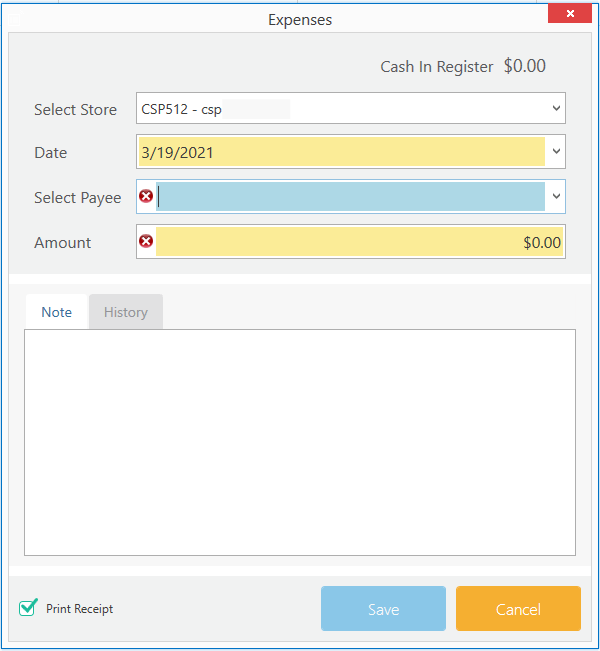Expand the Select Payee dropdown arrow
The height and width of the screenshot is (651, 600).
point(556,196)
